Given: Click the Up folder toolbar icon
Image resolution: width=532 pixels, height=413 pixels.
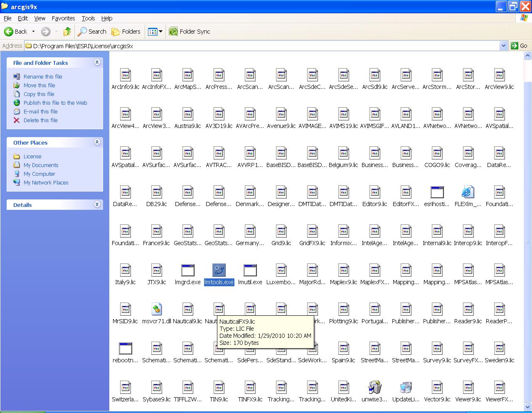Looking at the screenshot, I should point(67,32).
